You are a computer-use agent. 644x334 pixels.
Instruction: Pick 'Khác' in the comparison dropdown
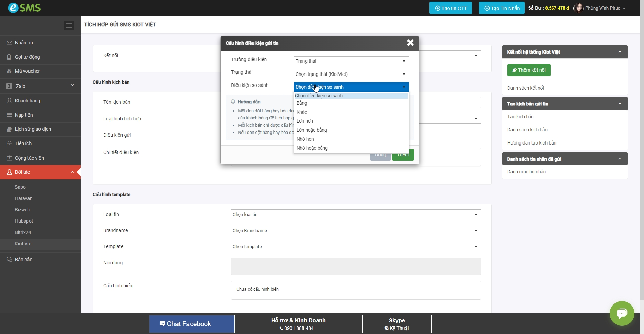[302, 112]
